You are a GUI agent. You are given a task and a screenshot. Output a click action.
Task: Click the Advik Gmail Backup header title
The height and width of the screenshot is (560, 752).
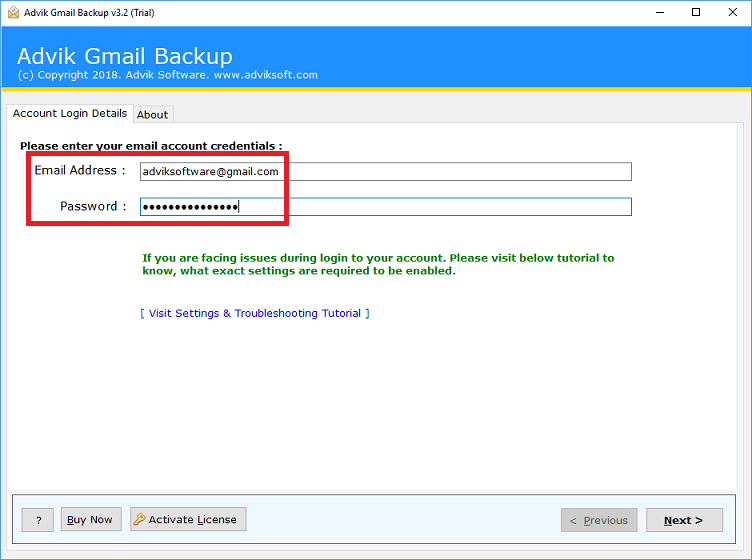point(125,56)
